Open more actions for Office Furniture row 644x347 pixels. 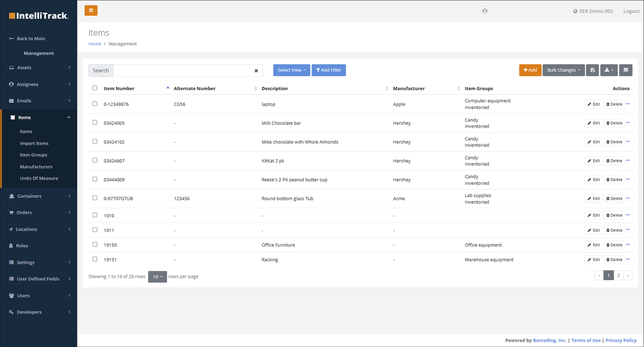628,245
